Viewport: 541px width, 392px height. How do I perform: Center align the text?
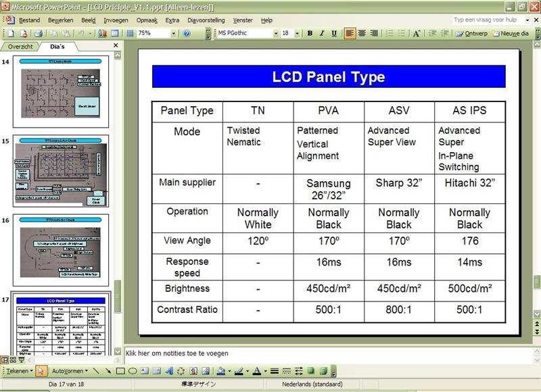click(362, 33)
